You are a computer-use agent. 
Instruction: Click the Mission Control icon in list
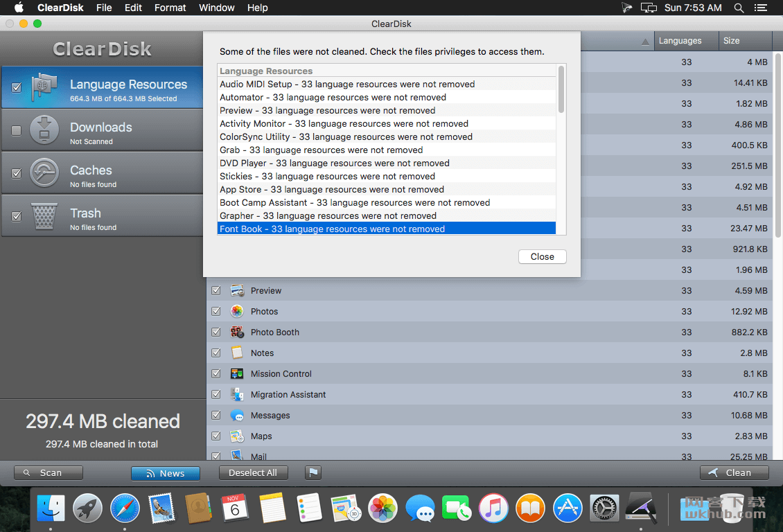[x=237, y=374]
